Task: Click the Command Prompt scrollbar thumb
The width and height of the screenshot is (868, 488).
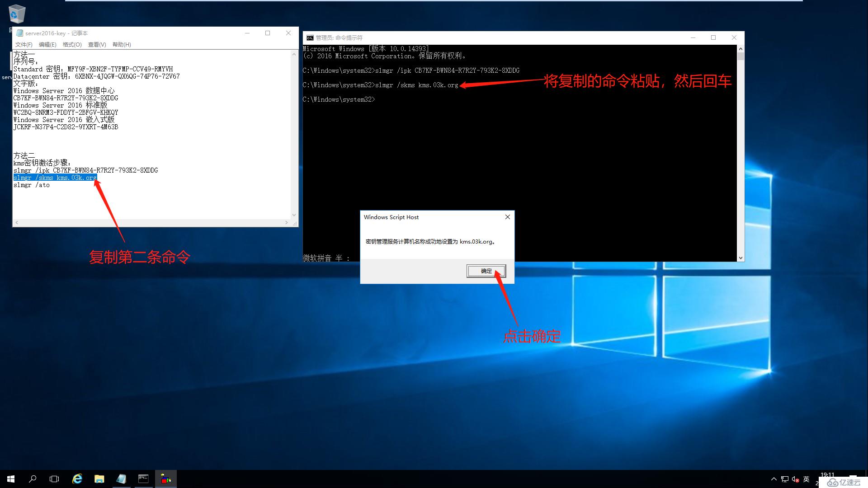Action: pyautogui.click(x=741, y=56)
